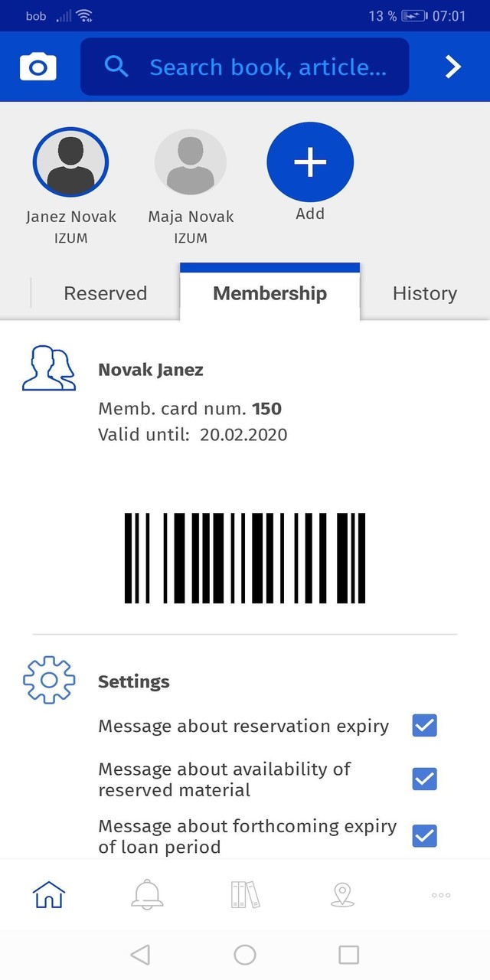Open the more options dots icon
Image resolution: width=490 pixels, height=980 pixels.
click(441, 894)
